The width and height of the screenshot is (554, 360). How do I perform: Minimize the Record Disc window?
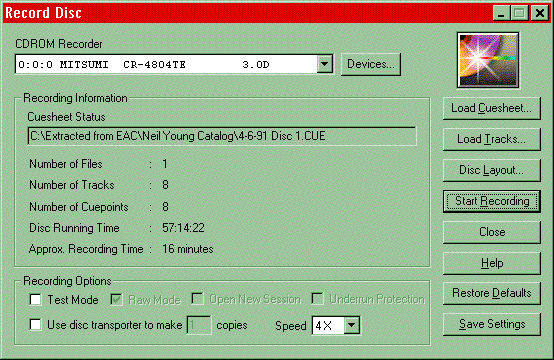501,13
